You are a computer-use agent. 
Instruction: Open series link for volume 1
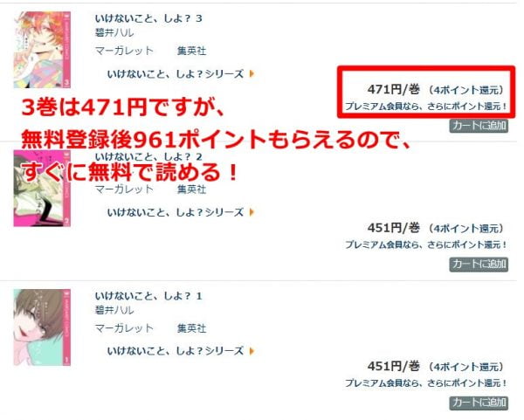[176, 351]
